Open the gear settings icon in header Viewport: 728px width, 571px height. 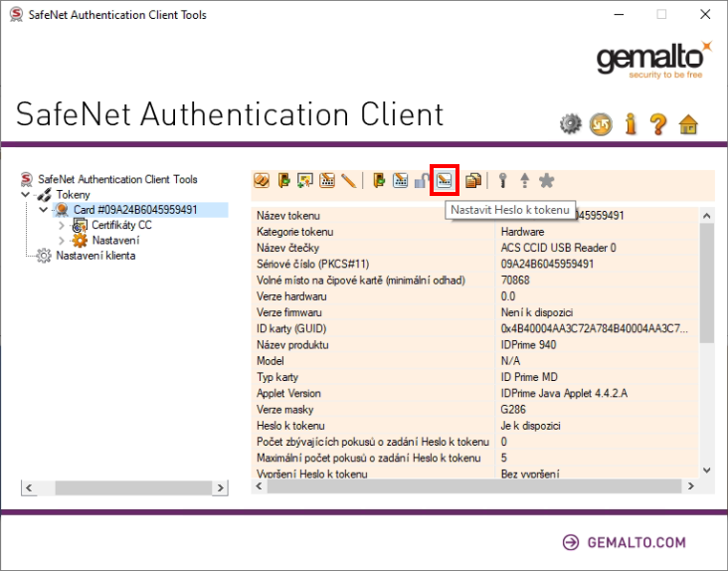(570, 124)
